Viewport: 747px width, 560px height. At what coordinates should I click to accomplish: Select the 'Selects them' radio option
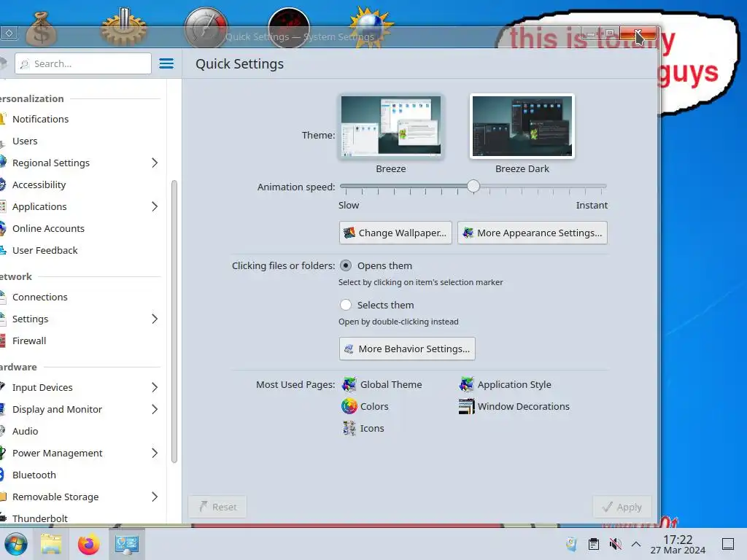pyautogui.click(x=346, y=305)
